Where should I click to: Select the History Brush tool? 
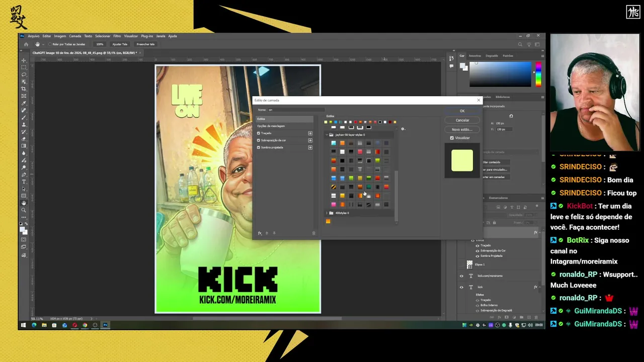[x=24, y=132]
